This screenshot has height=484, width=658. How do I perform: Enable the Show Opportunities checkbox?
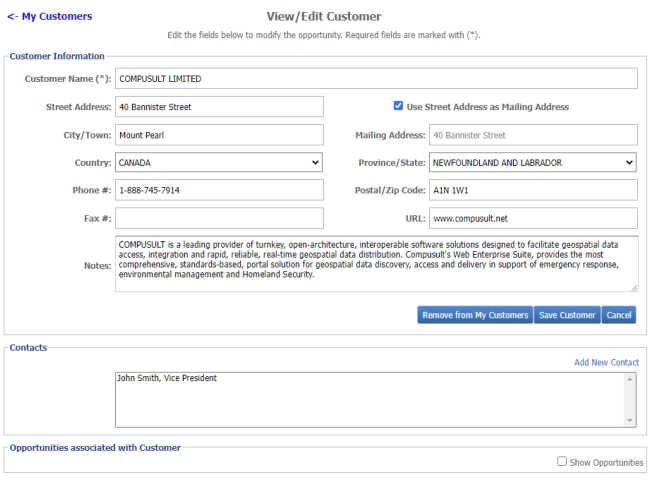pyautogui.click(x=562, y=461)
